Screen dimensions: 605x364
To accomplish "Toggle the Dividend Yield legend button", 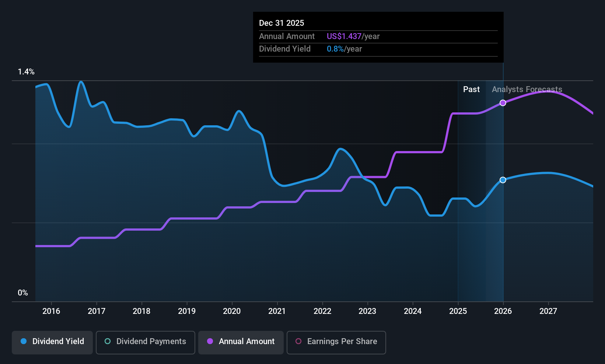I will pos(52,342).
